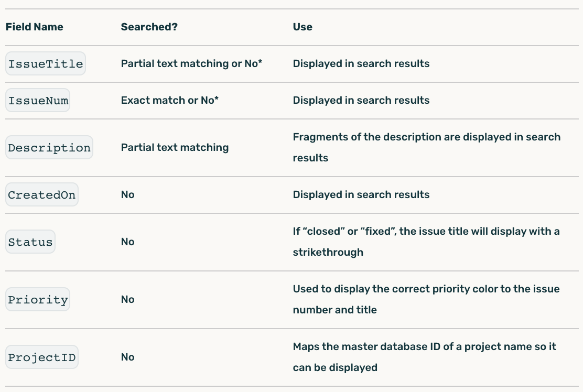Click "Partial text matching or No*" cell
Image resolution: width=583 pixels, height=392 pixels.
coord(191,64)
